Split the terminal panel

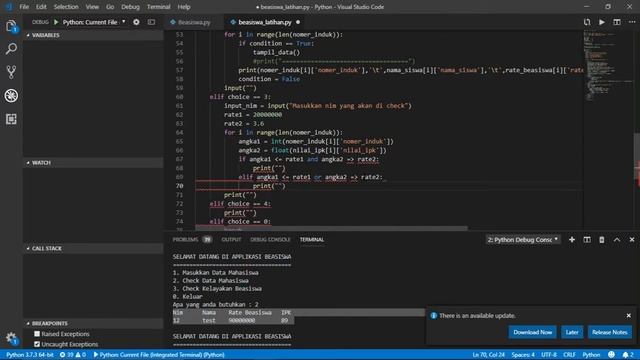tap(587, 240)
